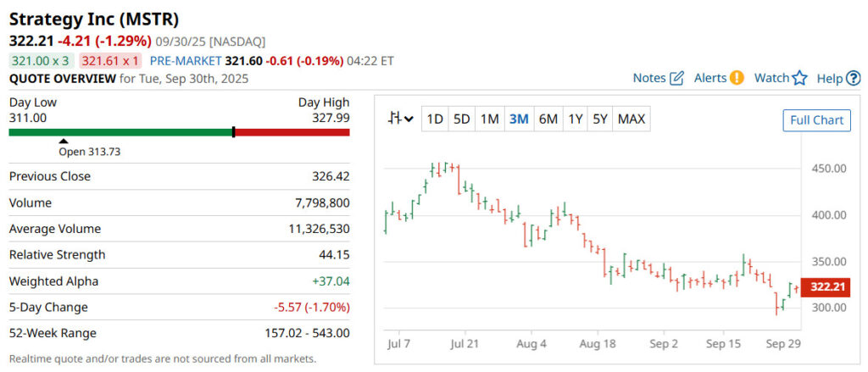Open the Full Chart button
Image resolution: width=868 pixels, height=372 pixels.
(x=816, y=120)
